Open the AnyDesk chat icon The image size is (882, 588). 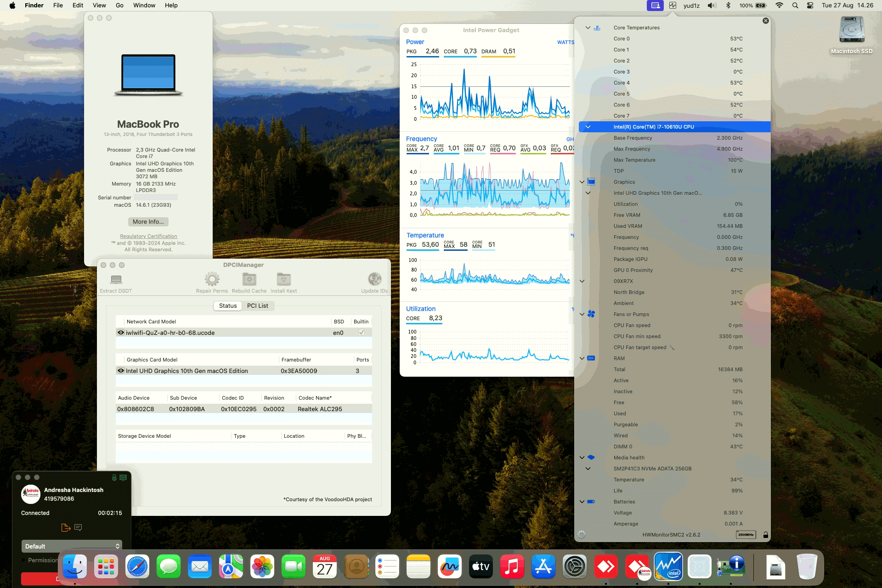tap(78, 527)
